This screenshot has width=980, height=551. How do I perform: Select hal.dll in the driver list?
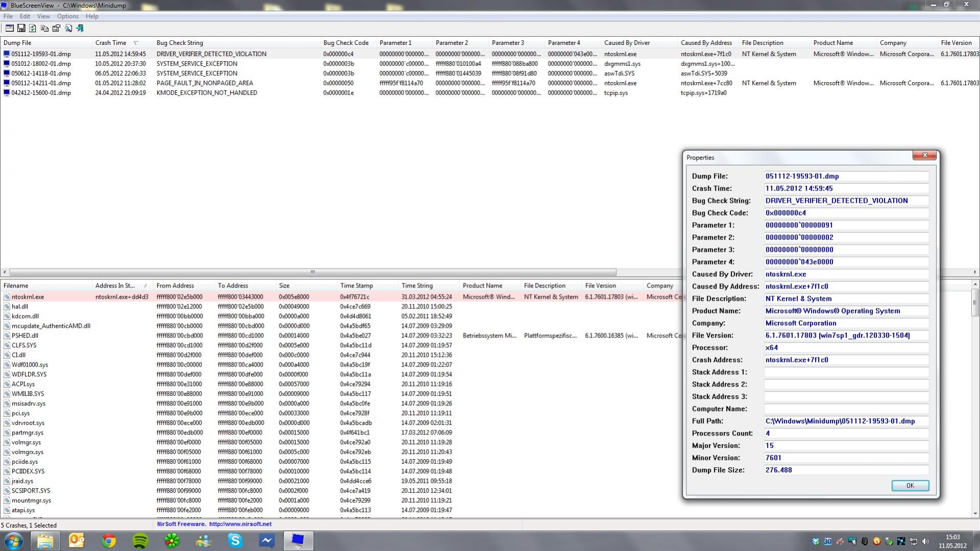click(x=20, y=307)
